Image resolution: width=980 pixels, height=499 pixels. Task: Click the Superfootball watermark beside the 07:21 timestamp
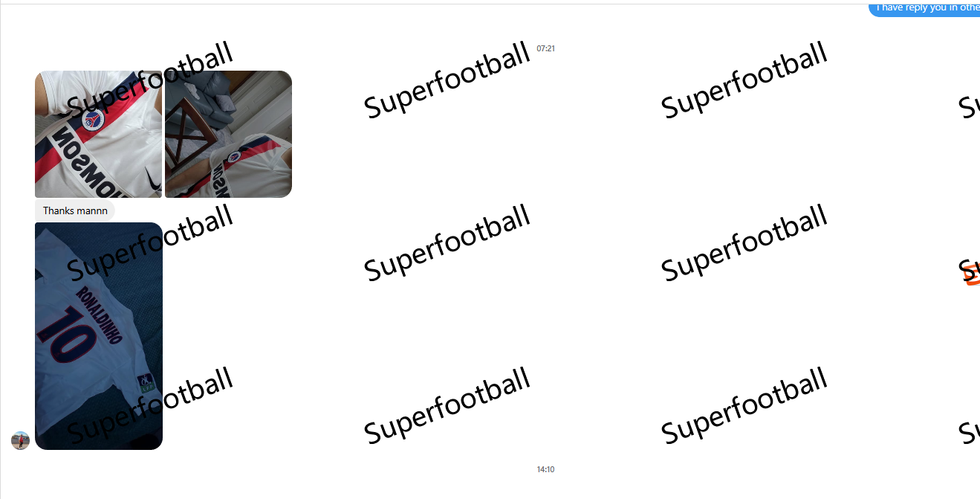click(447, 81)
